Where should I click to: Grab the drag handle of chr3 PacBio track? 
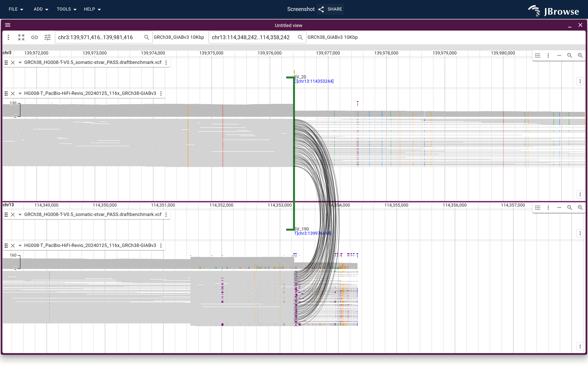(x=6, y=93)
